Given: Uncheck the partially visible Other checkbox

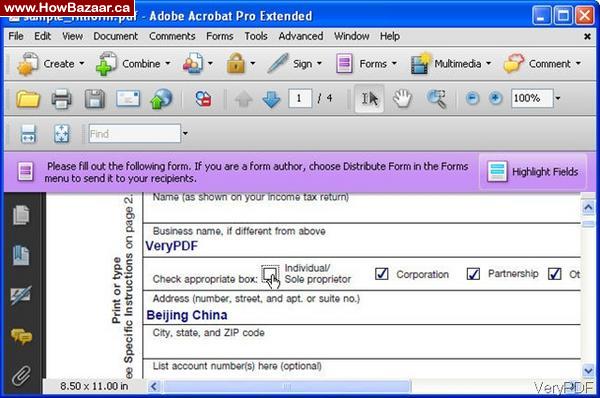Looking at the screenshot, I should click(554, 274).
